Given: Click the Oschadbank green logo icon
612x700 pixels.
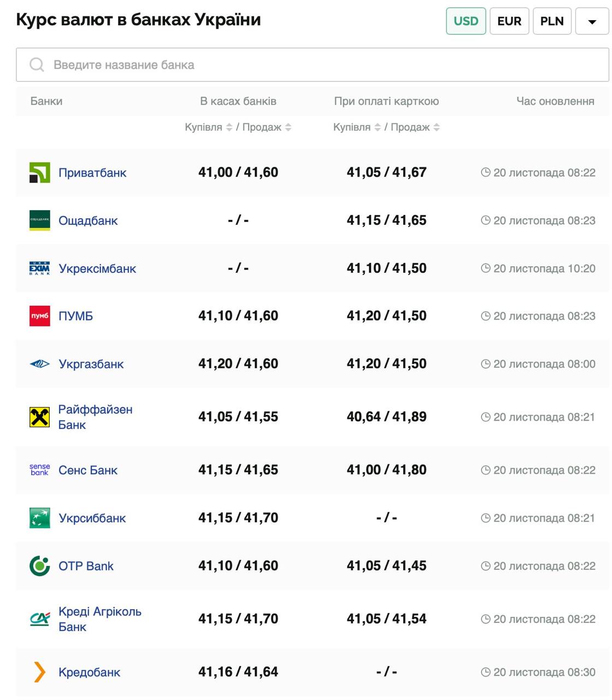Looking at the screenshot, I should pos(39,220).
